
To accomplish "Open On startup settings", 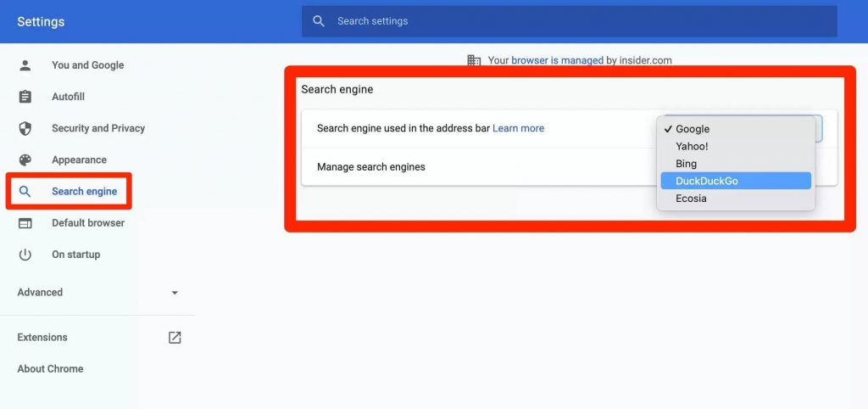I will point(75,255).
